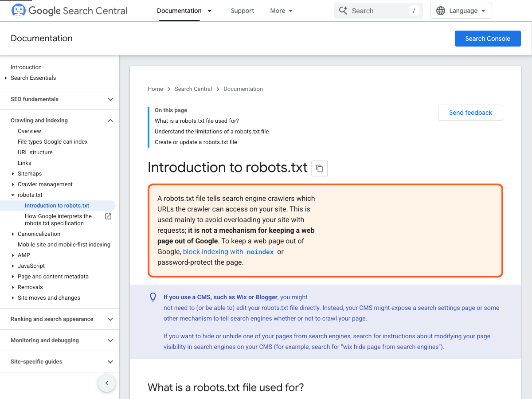Expand Canonicalization tree item

click(x=13, y=234)
